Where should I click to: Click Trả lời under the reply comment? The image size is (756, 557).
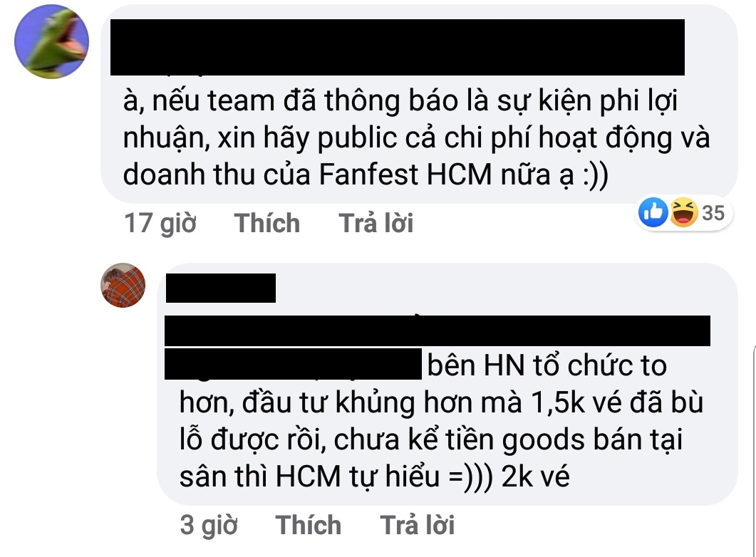pyautogui.click(x=418, y=525)
